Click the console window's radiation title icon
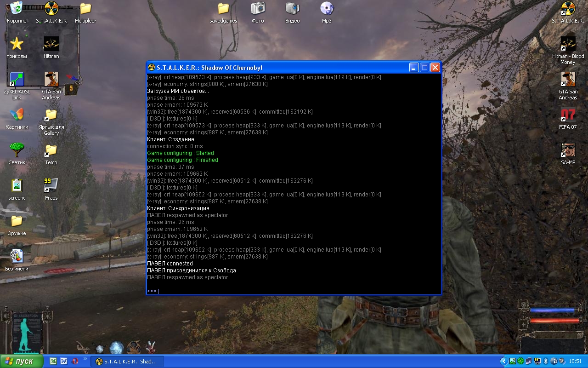 click(152, 68)
